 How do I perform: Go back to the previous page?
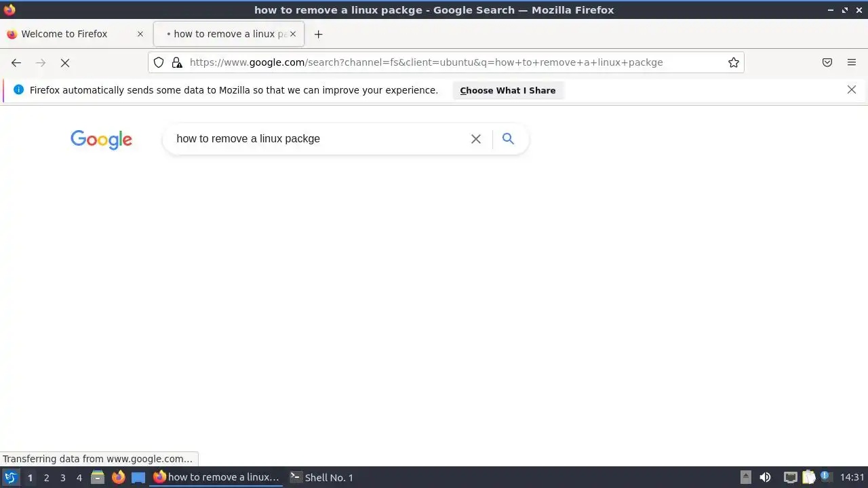(16, 62)
